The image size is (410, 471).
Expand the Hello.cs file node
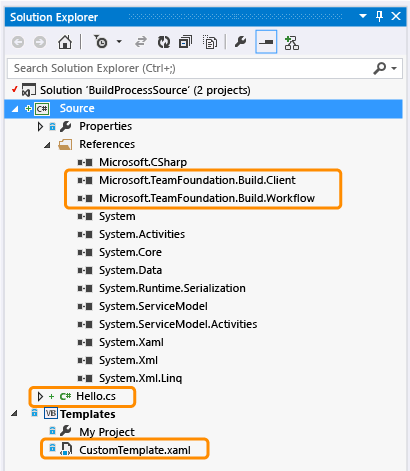pos(40,396)
